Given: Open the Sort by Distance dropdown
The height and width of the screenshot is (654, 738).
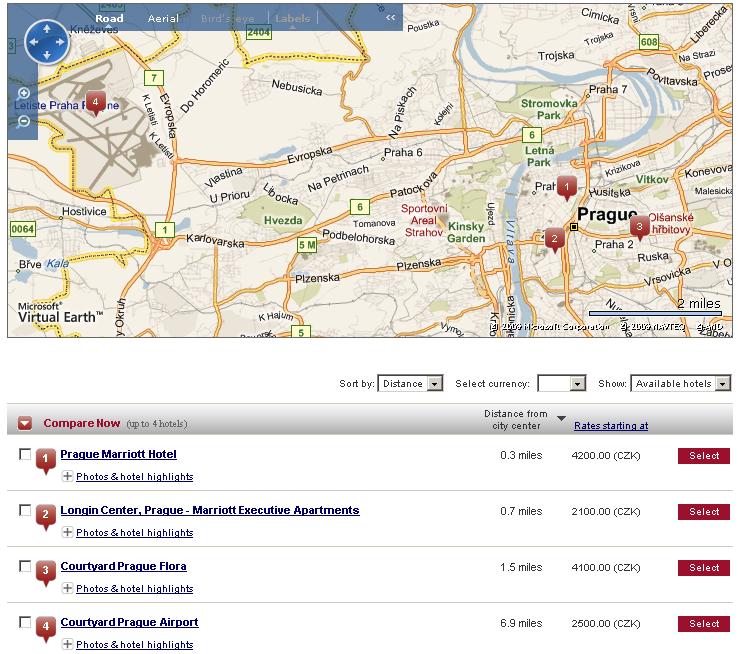Looking at the screenshot, I should click(410, 384).
